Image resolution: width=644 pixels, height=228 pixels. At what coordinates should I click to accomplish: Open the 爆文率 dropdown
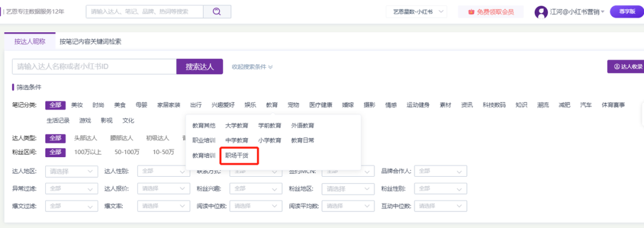164,205
